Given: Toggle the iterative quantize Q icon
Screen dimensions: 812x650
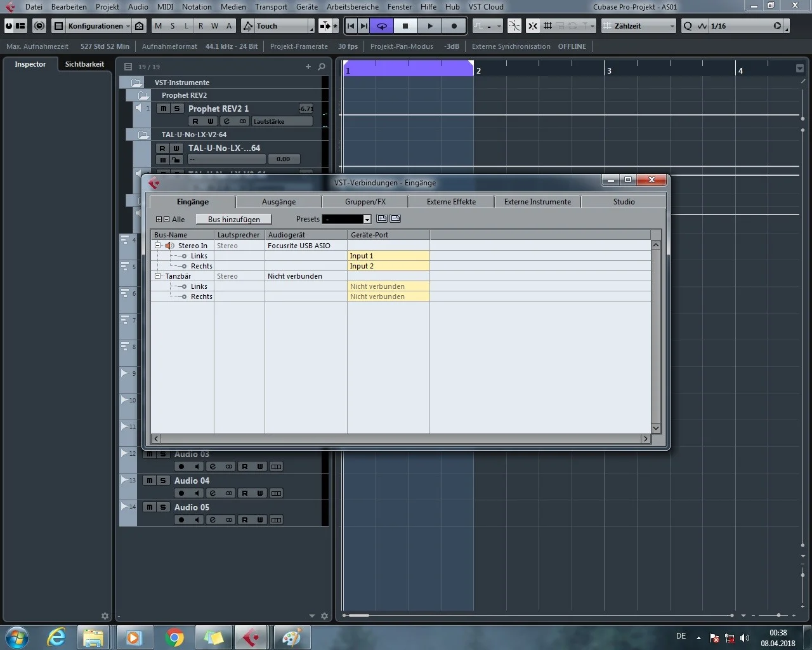Looking at the screenshot, I should coord(688,26).
